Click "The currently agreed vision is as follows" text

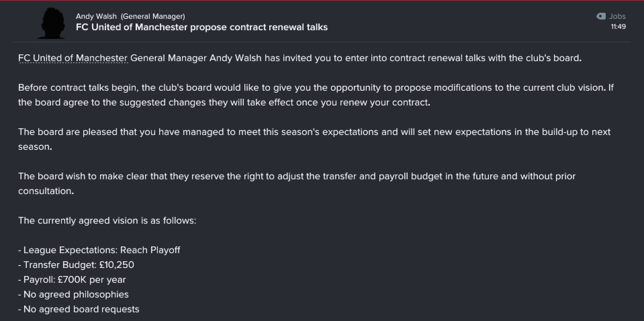(107, 221)
